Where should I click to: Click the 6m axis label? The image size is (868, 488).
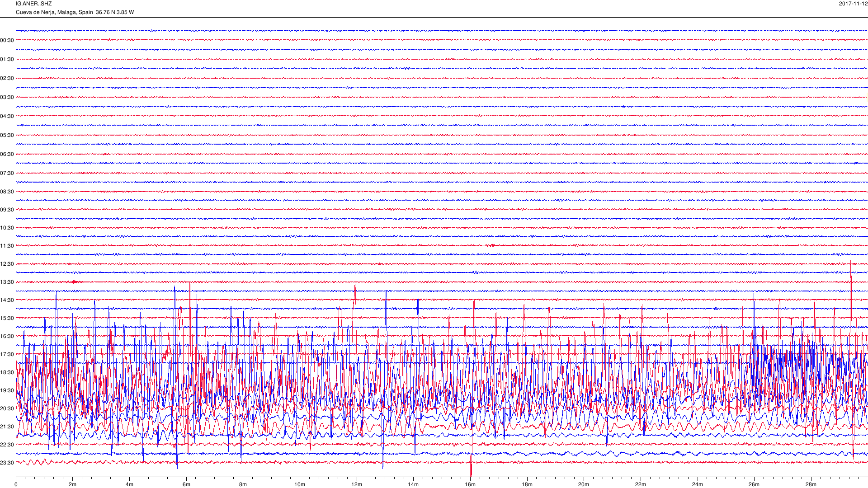point(186,484)
